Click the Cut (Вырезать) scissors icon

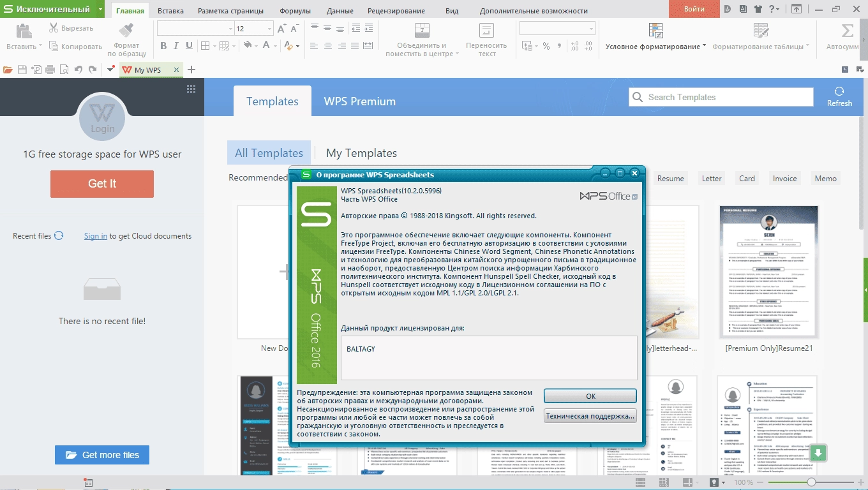click(x=54, y=28)
